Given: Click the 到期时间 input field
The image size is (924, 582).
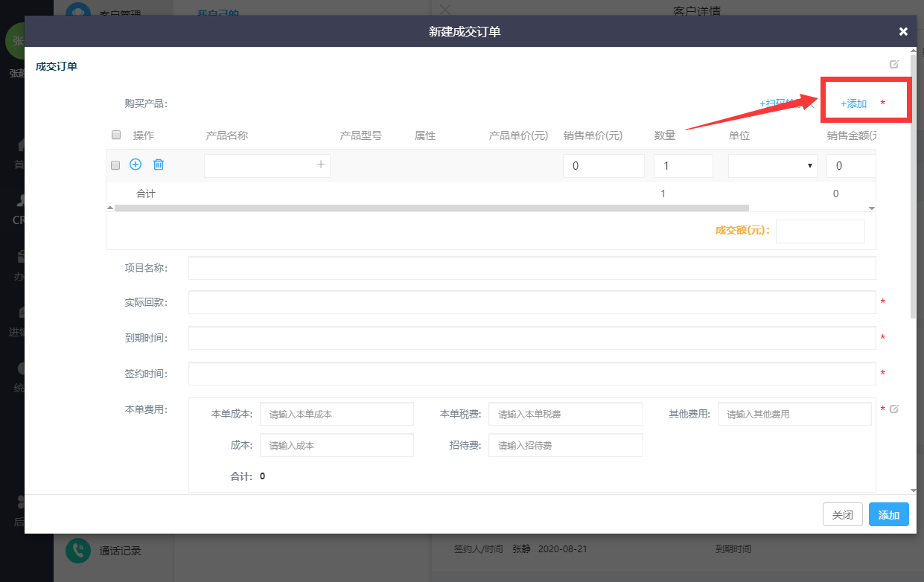Looking at the screenshot, I should pyautogui.click(x=532, y=338).
